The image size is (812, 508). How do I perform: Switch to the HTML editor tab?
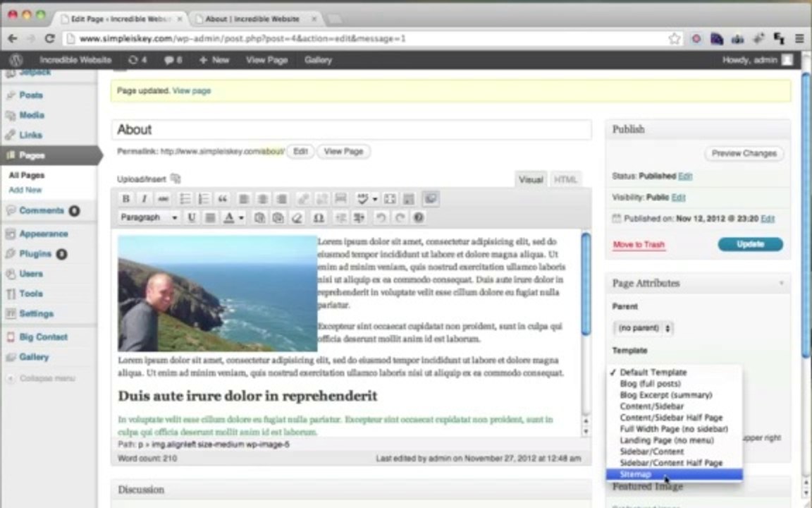565,179
